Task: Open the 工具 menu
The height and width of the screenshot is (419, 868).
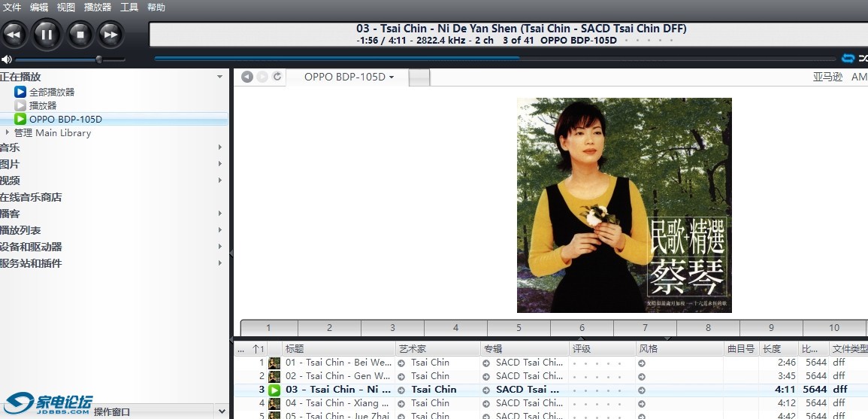Action: point(129,8)
